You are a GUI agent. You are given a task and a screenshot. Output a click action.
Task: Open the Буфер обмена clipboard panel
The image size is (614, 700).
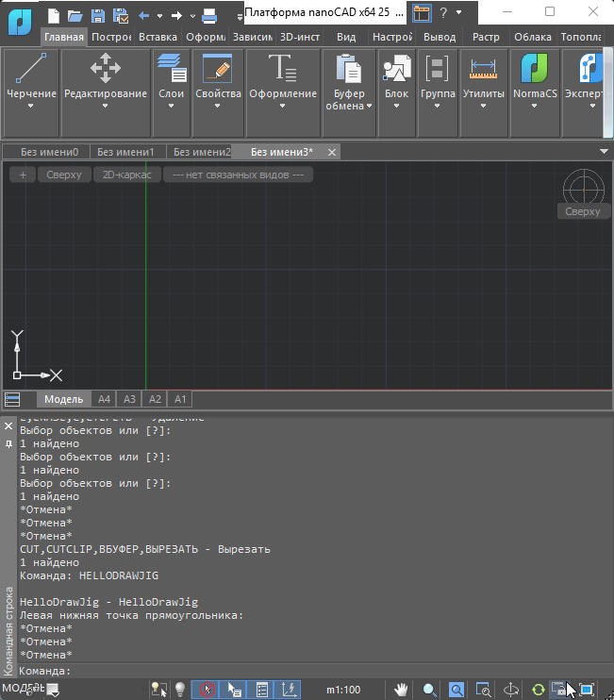[x=349, y=92]
